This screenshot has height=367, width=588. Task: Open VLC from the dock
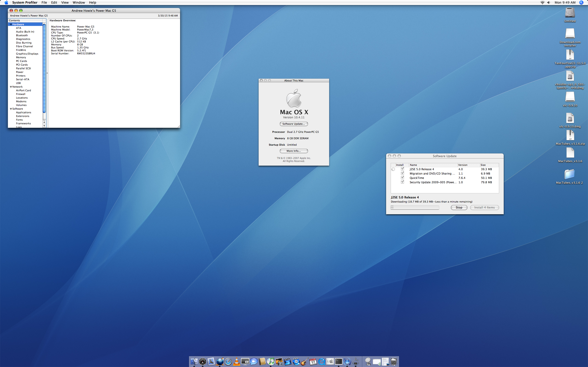236,361
